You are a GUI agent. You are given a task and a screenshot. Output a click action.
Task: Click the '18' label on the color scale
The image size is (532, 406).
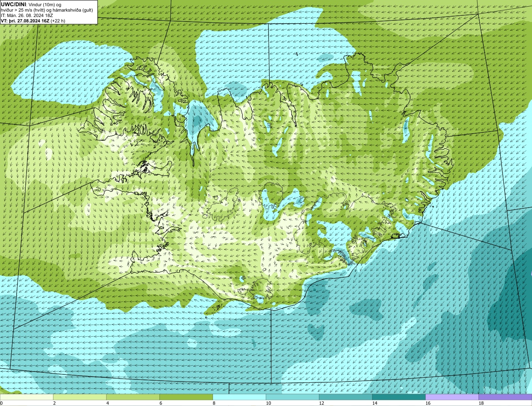(x=481, y=403)
